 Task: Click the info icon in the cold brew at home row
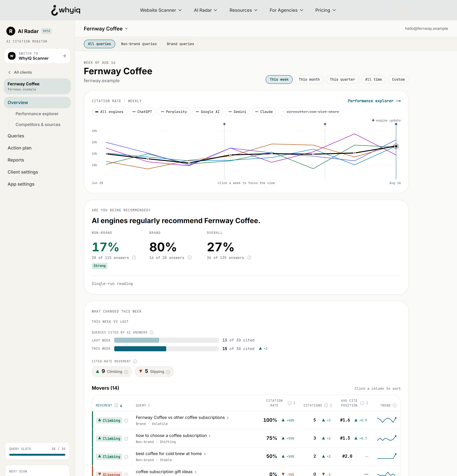[x=126, y=457]
